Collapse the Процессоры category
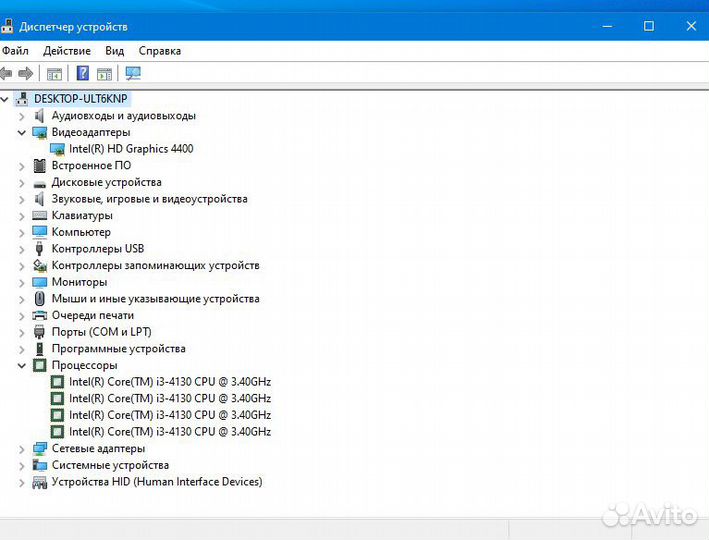The image size is (709, 540). click(x=22, y=366)
